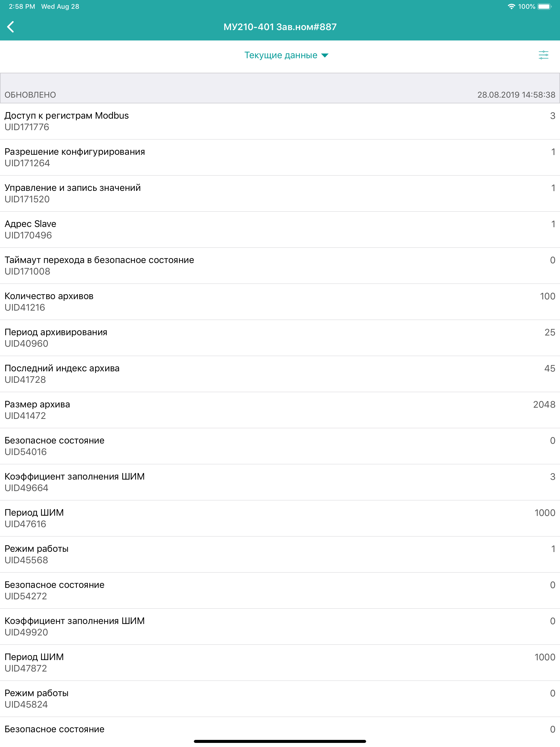Tap the Wi-Fi status icon

pos(511,6)
